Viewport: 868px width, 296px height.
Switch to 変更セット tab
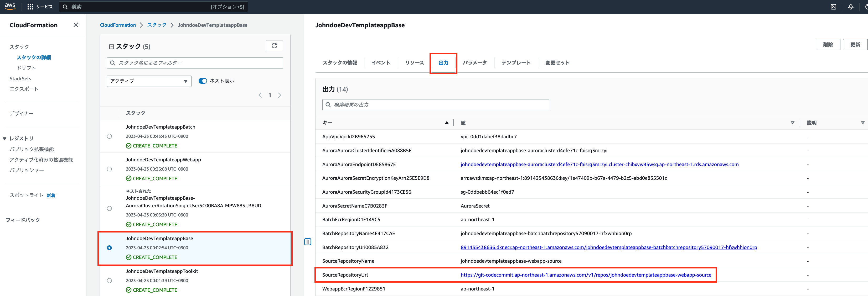coord(557,63)
